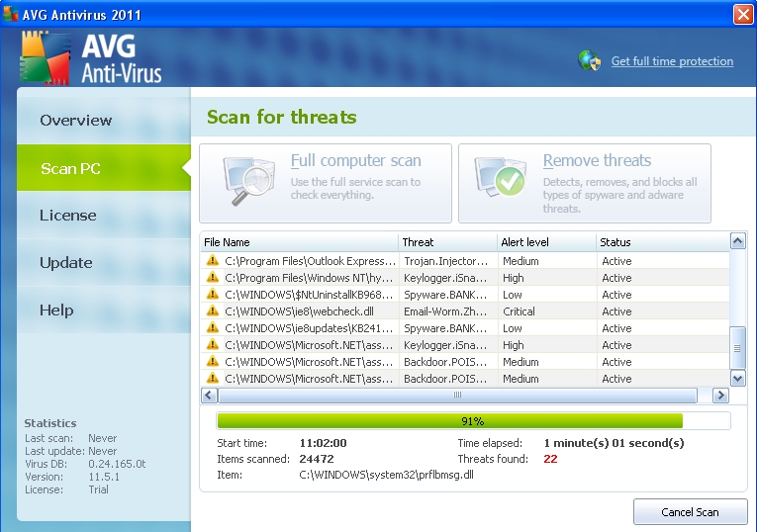Close the AVG Antivirus 2011 window
757x532 pixels.
click(743, 15)
